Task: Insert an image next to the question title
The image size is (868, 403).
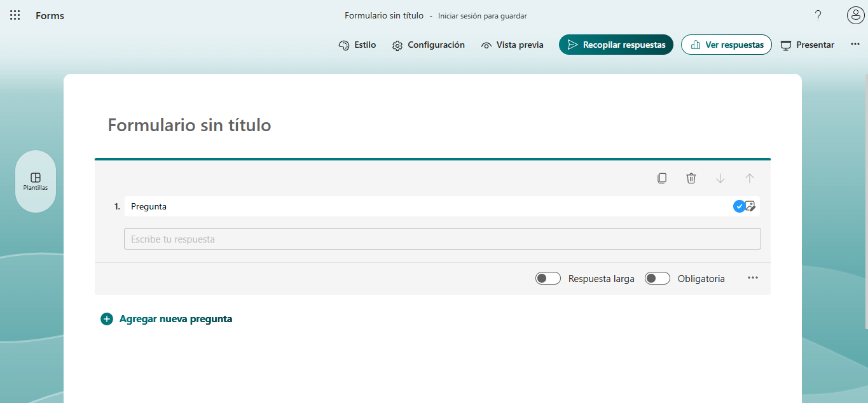Action: tap(750, 206)
